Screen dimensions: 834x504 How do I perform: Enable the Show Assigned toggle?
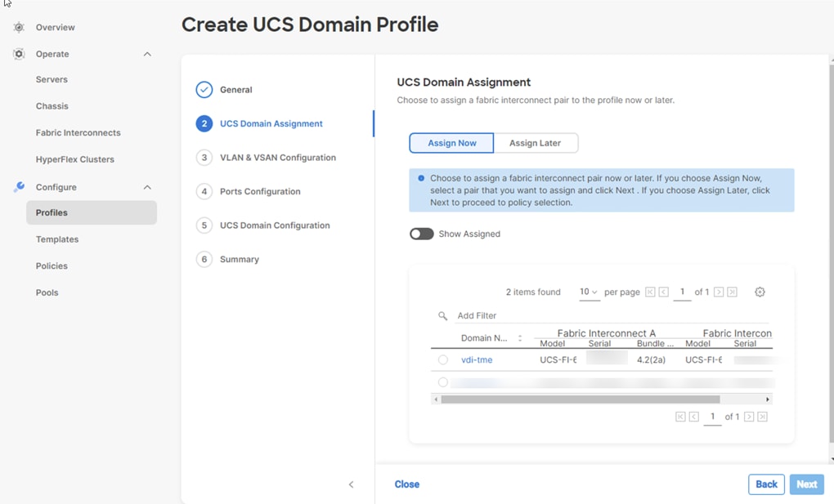[x=421, y=234]
